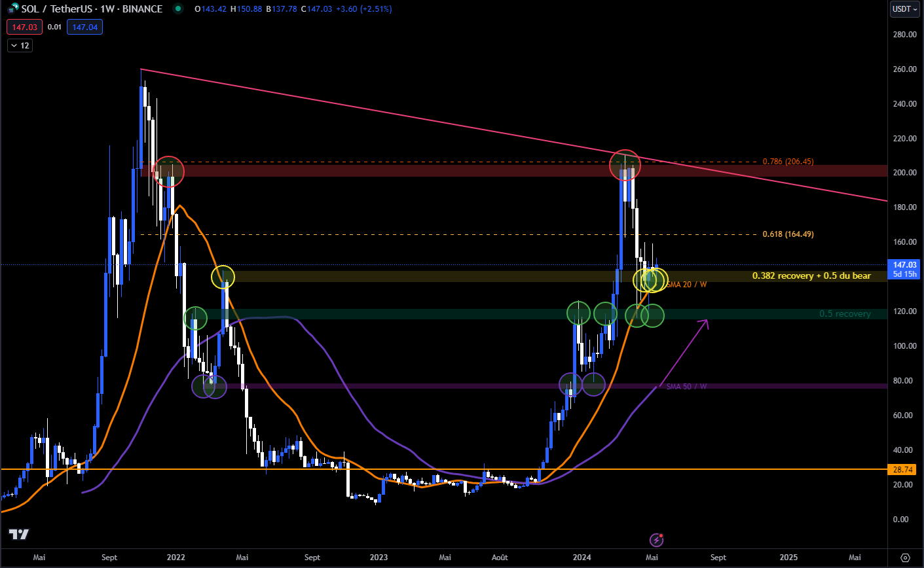Viewport: 924px width, 568px height.
Task: Click the 2023 label on time axis
Action: click(x=379, y=558)
